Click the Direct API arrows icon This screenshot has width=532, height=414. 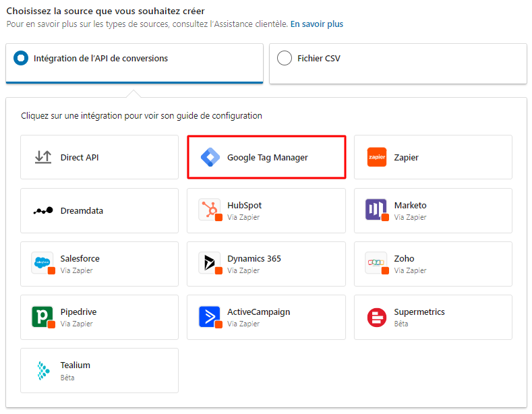tap(43, 157)
